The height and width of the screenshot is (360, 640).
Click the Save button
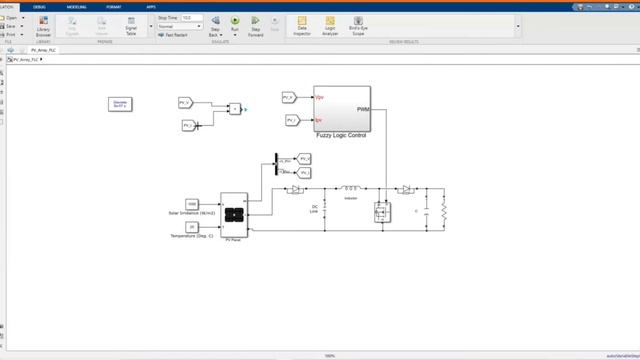click(8, 26)
